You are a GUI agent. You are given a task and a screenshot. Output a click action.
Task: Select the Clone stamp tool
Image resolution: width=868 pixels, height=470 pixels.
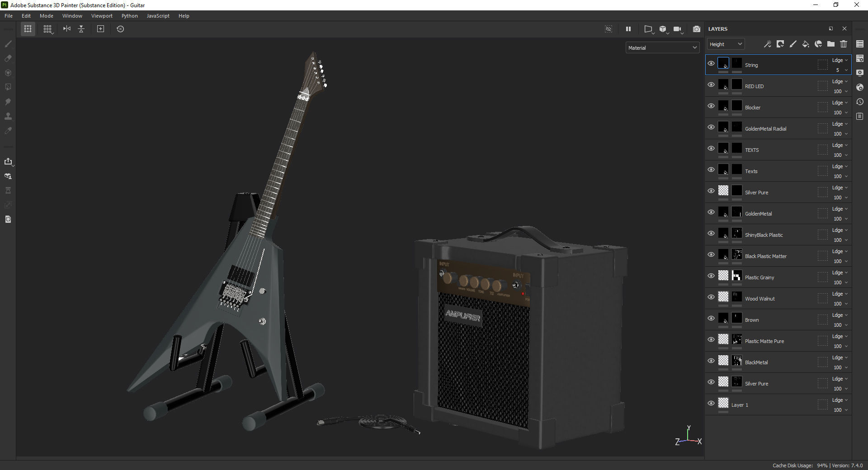pos(8,116)
